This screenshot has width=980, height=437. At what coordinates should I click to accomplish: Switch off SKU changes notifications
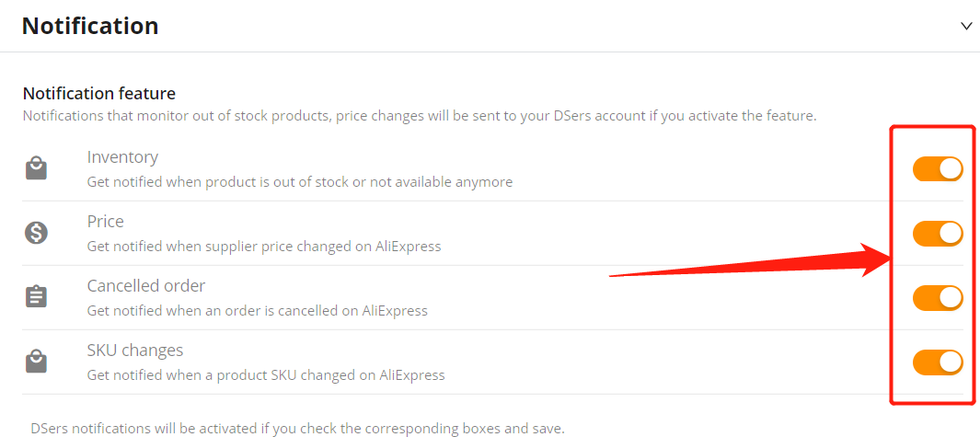pos(938,362)
